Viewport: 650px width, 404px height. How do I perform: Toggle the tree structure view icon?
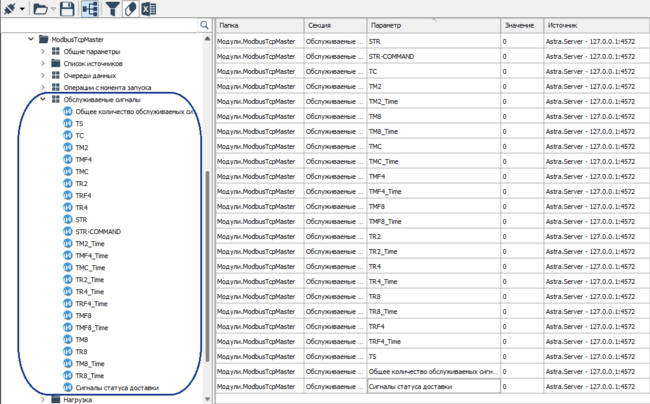tap(90, 9)
